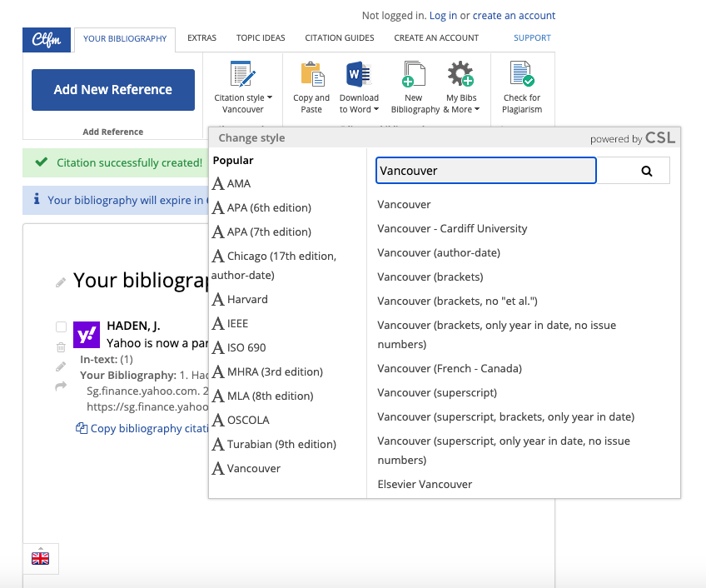Click the HADEN, J. author name
Image resolution: width=706 pixels, height=588 pixels.
tap(133, 326)
